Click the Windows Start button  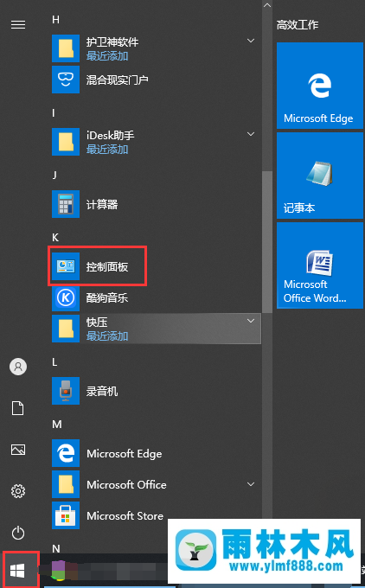[17, 571]
